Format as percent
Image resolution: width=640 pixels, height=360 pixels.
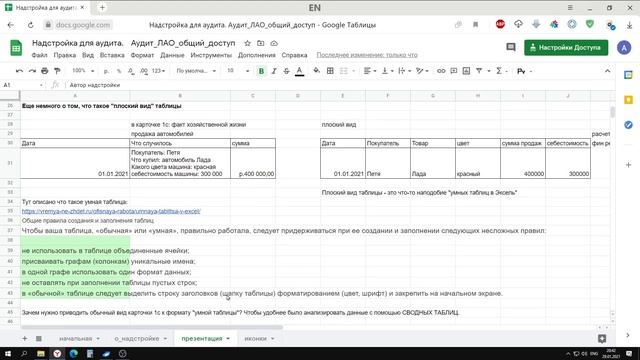click(x=119, y=71)
